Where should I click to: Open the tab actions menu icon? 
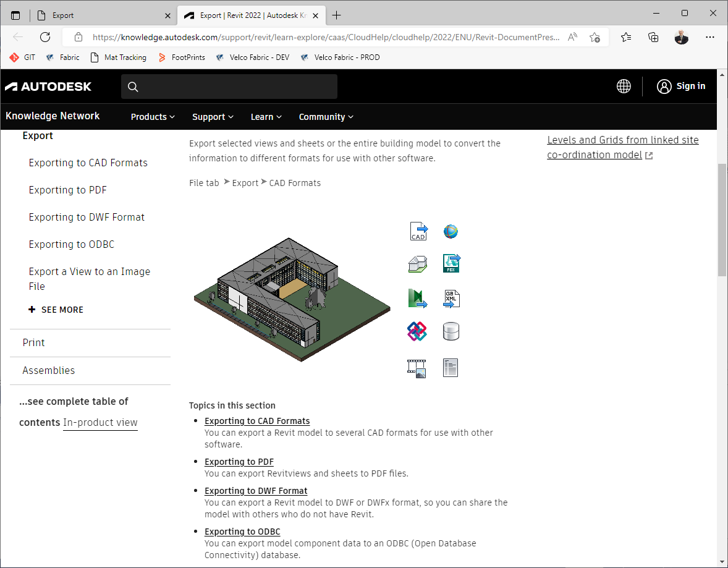15,15
